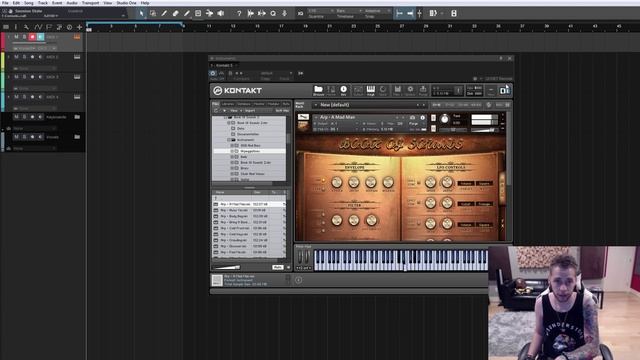Toggle record arm on track 1
This screenshot has height=360, width=640.
click(x=32, y=37)
